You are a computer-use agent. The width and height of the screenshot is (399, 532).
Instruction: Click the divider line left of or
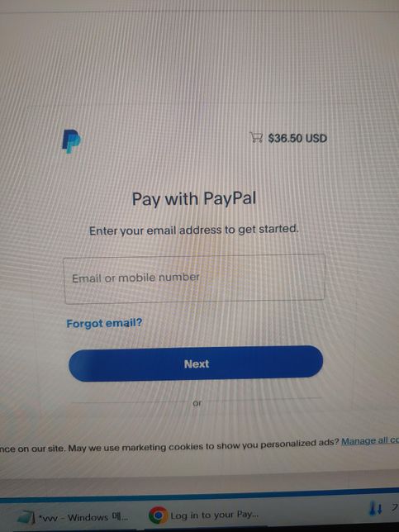coord(131,403)
